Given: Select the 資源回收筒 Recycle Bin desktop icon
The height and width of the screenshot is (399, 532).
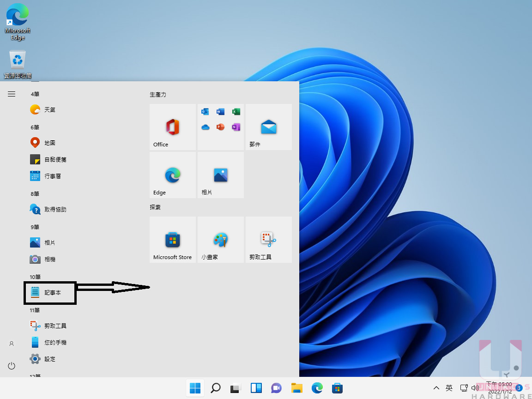Looking at the screenshot, I should pos(18,65).
